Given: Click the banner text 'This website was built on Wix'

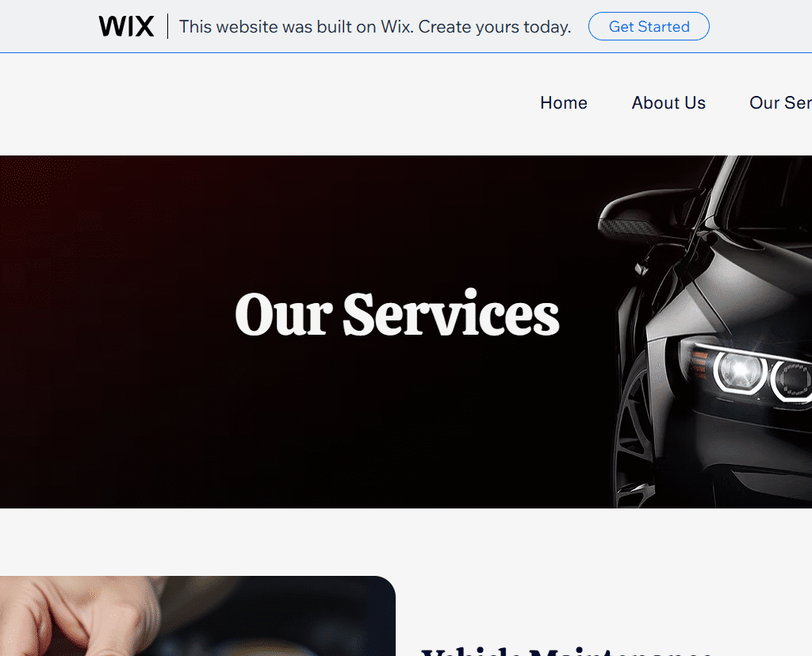Looking at the screenshot, I should click(x=297, y=26).
